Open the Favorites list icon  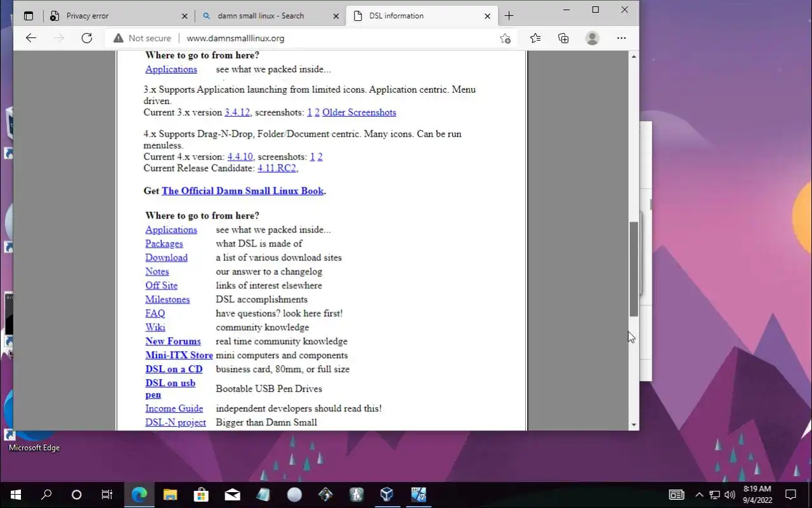point(535,38)
